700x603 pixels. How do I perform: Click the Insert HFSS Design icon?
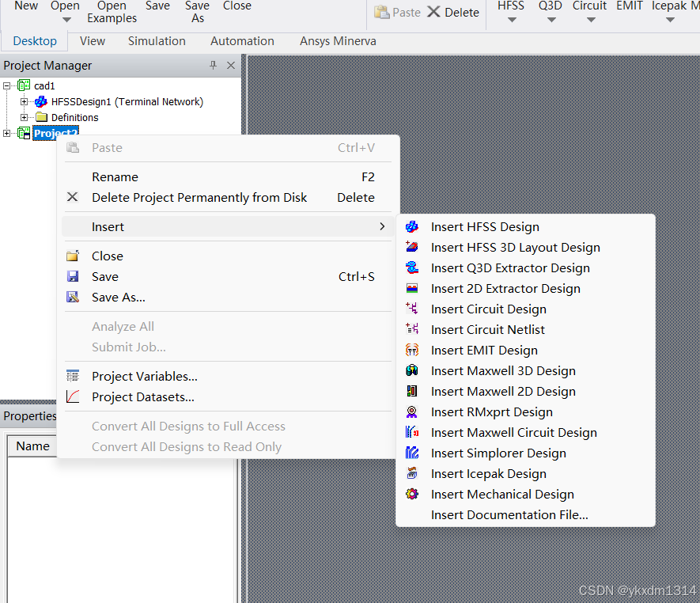[x=411, y=227]
